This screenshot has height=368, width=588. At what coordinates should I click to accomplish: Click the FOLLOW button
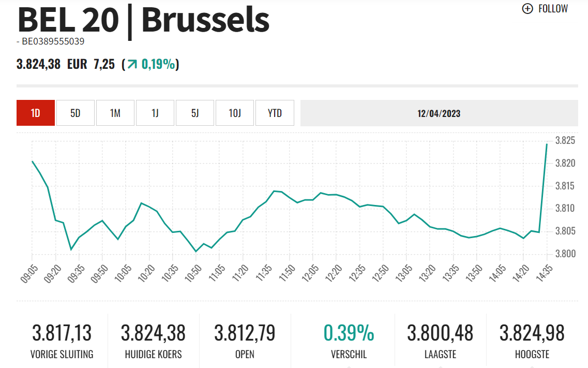point(552,8)
